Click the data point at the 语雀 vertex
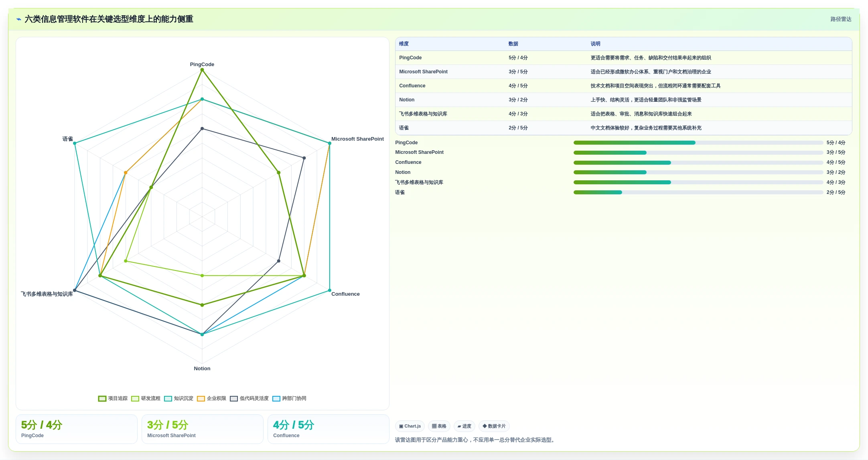The width and height of the screenshot is (868, 460). pos(75,143)
